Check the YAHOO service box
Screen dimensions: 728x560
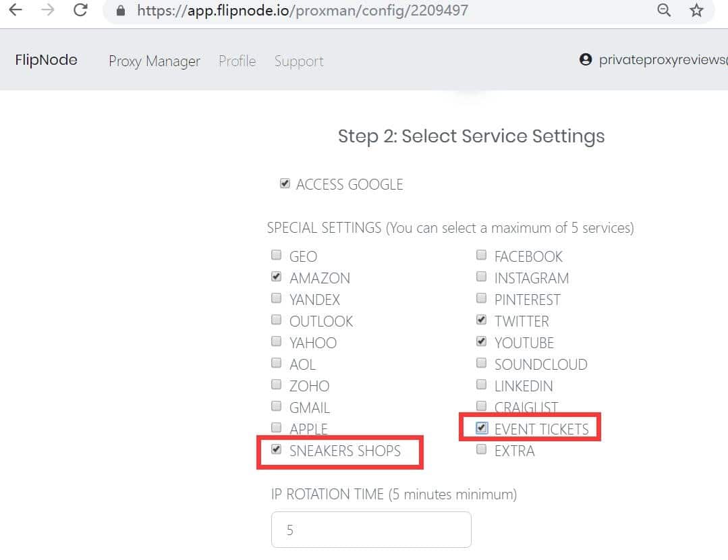(276, 341)
